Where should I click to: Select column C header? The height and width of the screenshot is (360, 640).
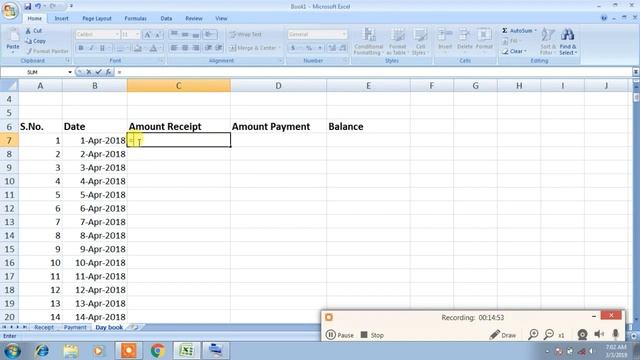(x=179, y=86)
